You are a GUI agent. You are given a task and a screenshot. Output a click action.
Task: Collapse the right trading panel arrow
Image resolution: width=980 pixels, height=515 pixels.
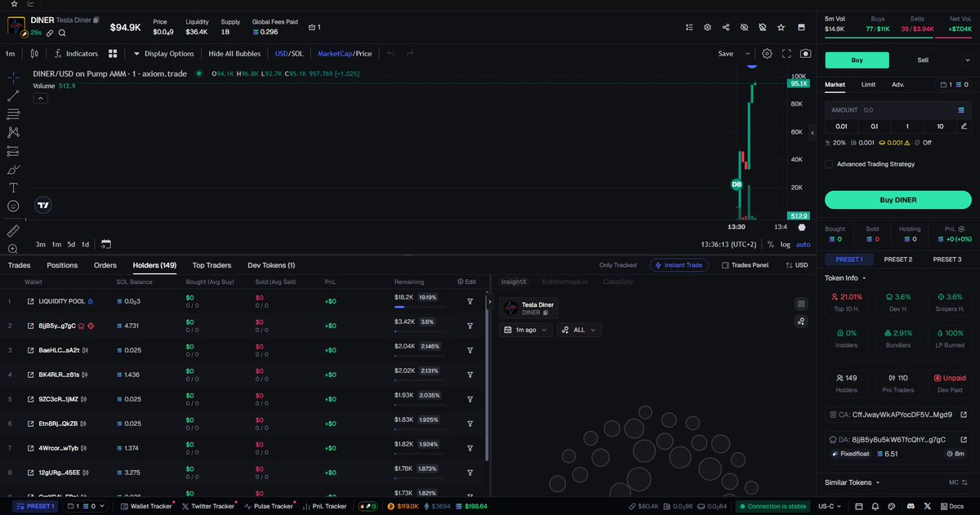click(812, 131)
